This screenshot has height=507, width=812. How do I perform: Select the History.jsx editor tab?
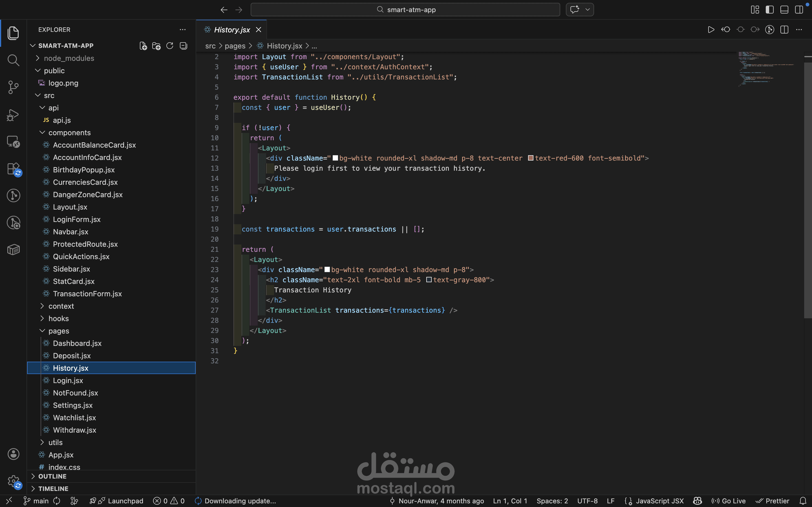pyautogui.click(x=231, y=30)
